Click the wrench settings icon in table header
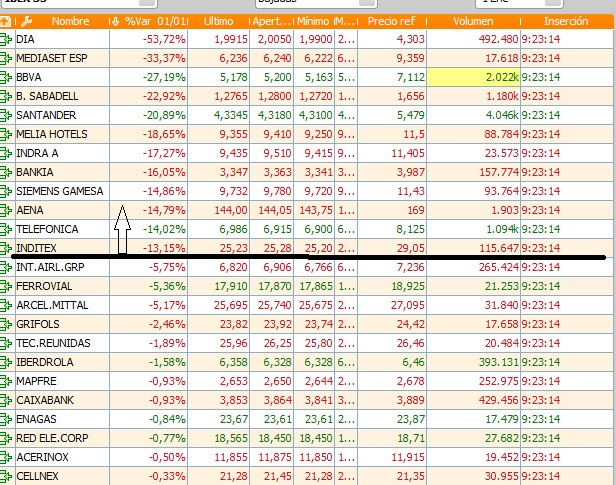This screenshot has height=485, width=616. pyautogui.click(x=26, y=21)
